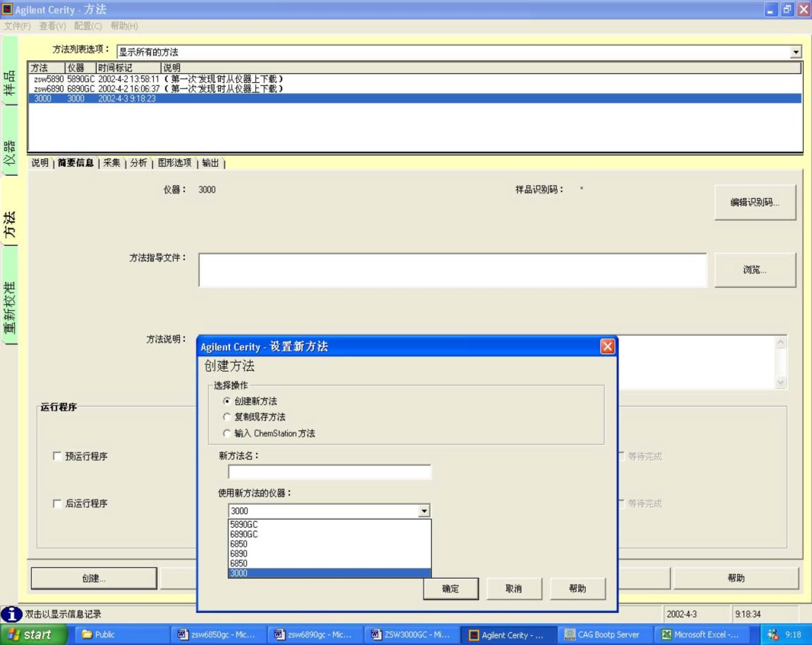Collapse the 使用新方法的仪器 dropdown arrow

(424, 511)
